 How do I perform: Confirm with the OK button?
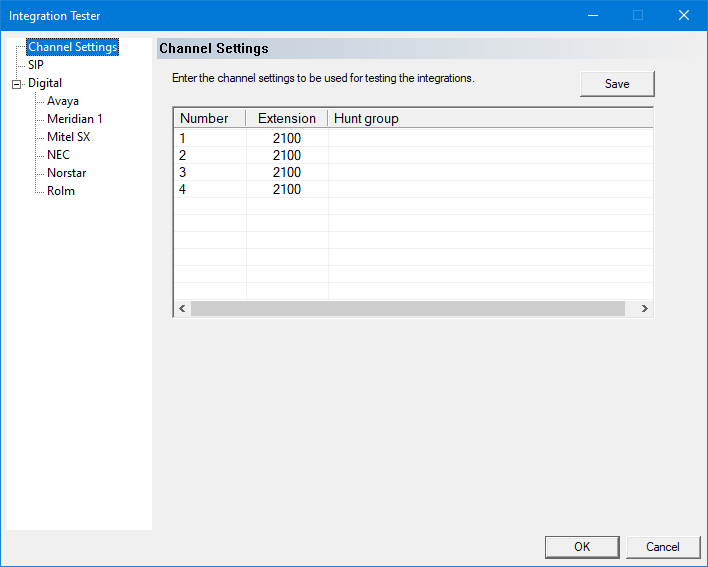coord(582,547)
